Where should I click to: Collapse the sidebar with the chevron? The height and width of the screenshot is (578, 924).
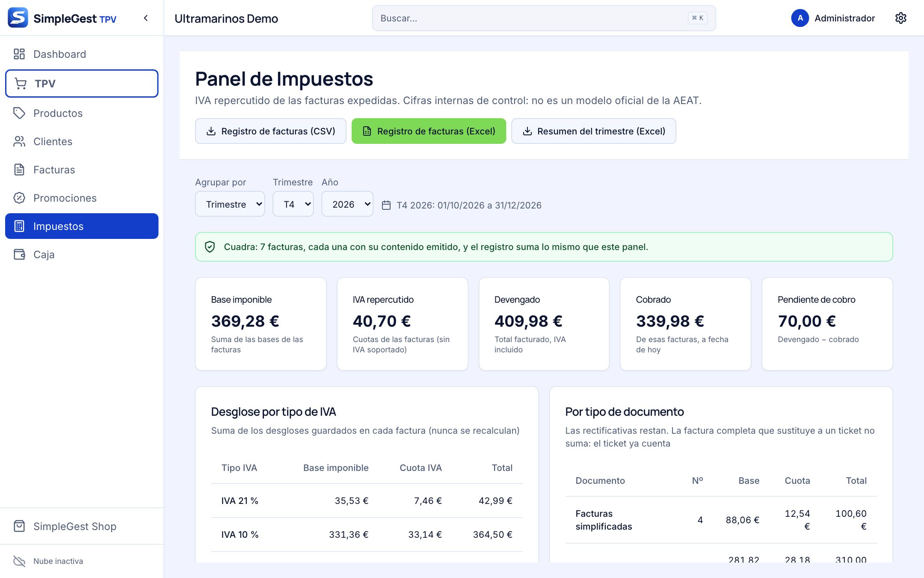[x=146, y=18]
